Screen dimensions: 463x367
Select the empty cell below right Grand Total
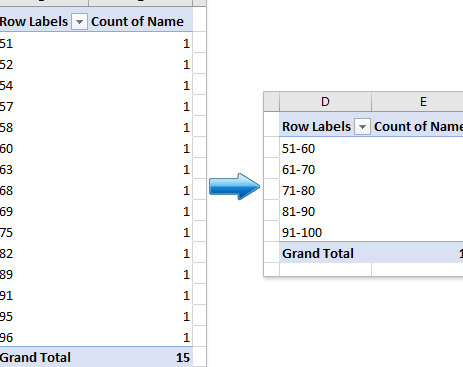tap(325, 269)
